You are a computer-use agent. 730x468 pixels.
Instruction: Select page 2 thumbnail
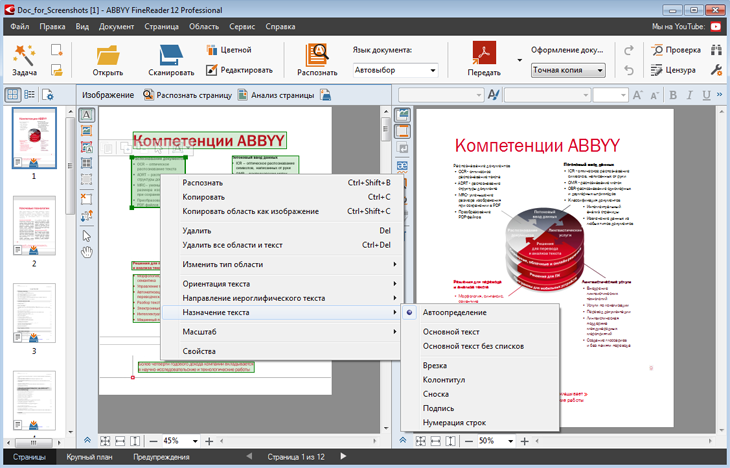(x=34, y=225)
